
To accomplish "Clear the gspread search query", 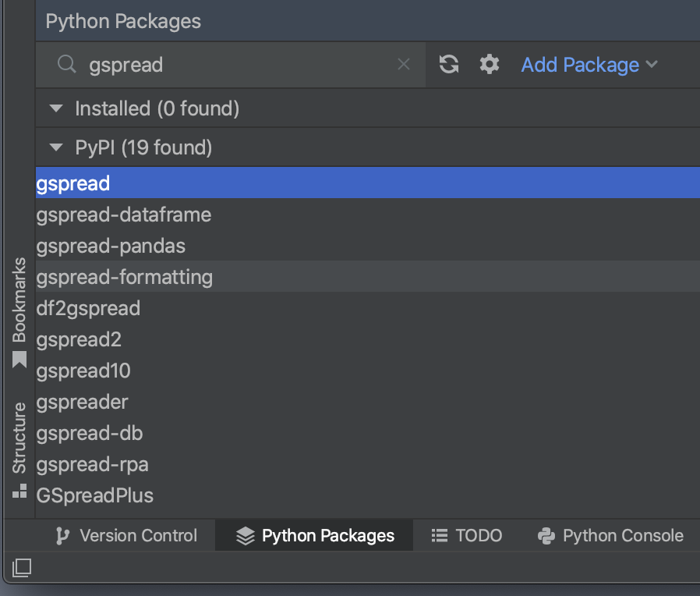I will [x=404, y=65].
